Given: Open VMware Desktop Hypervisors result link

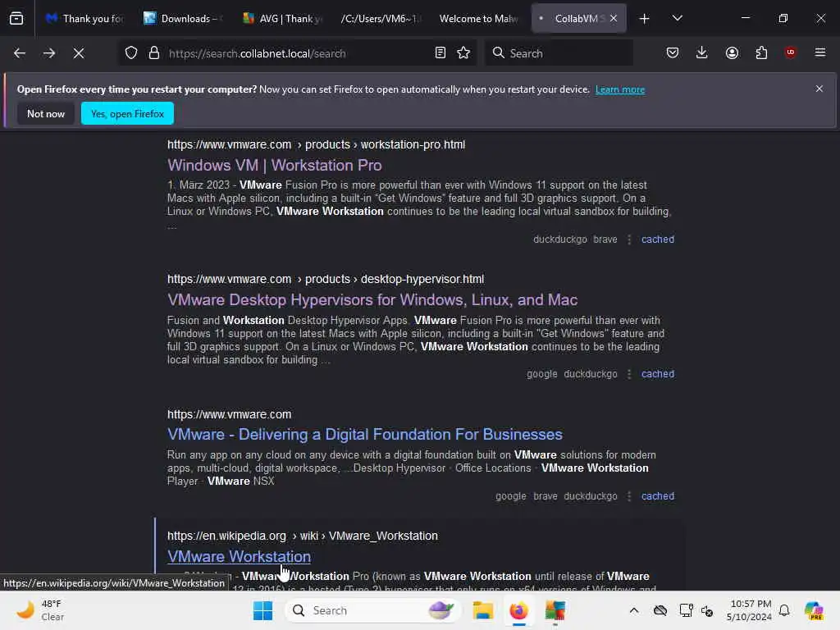Looking at the screenshot, I should point(372,299).
